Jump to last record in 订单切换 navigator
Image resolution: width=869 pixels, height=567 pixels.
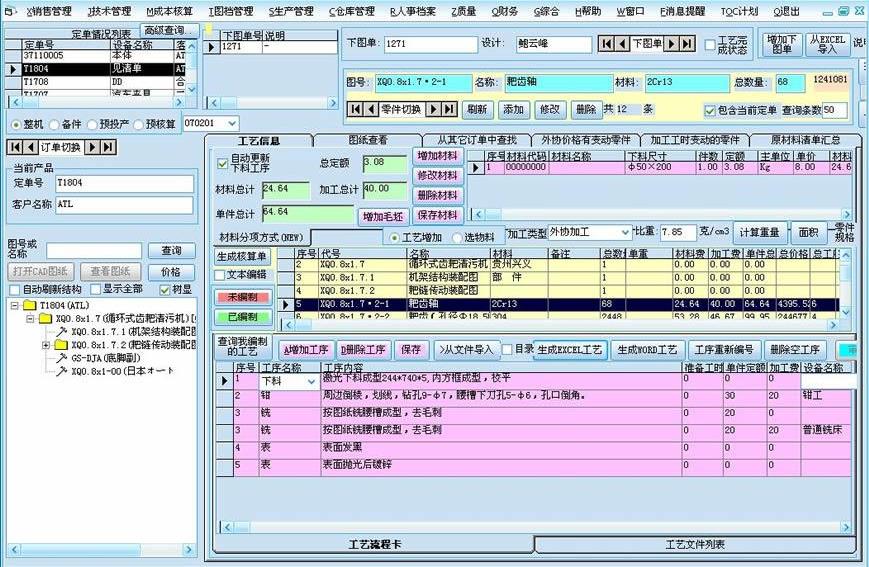[x=108, y=147]
